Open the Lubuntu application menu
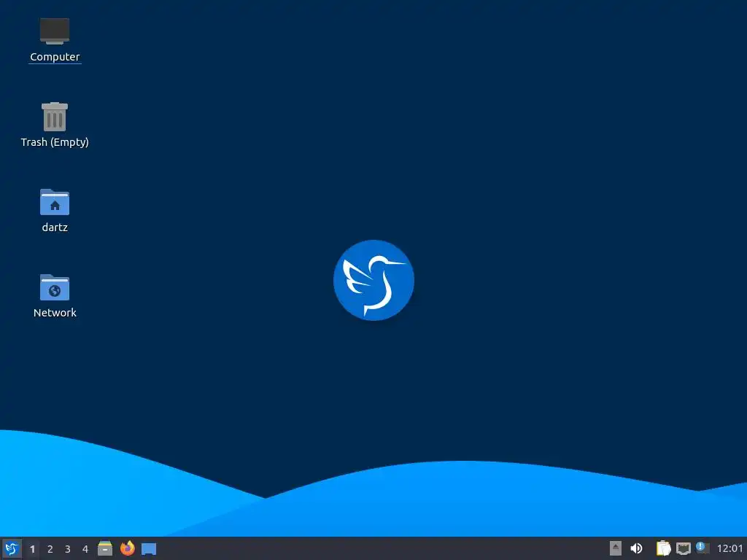Viewport: 747px width, 560px height. coord(12,548)
